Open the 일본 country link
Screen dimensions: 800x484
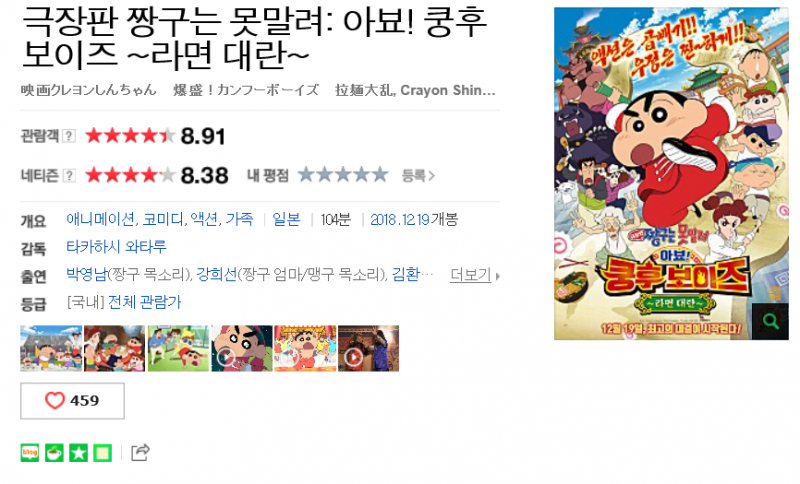286,219
